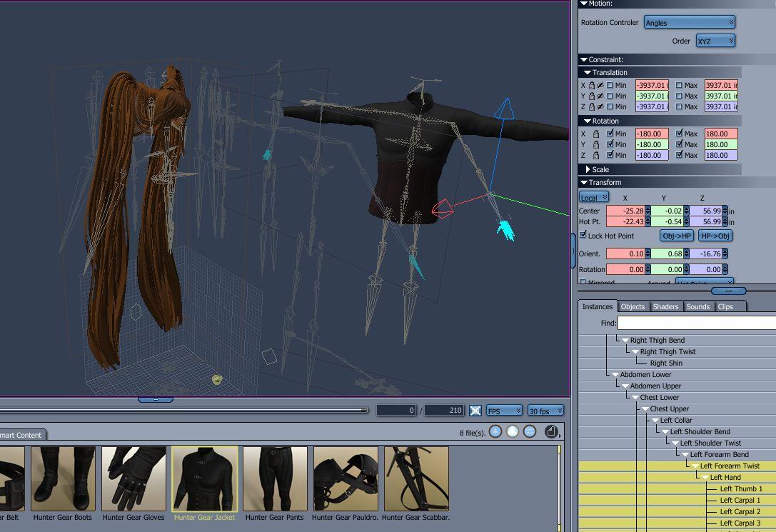Open the Rotation Controler Angles dropdown
Image resolution: width=776 pixels, height=532 pixels.
(689, 23)
